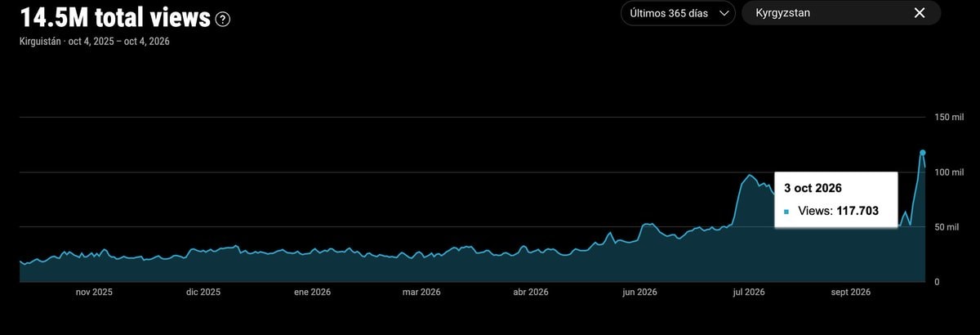Click the jul 2026 axis label
This screenshot has height=335, width=980.
[x=749, y=292]
